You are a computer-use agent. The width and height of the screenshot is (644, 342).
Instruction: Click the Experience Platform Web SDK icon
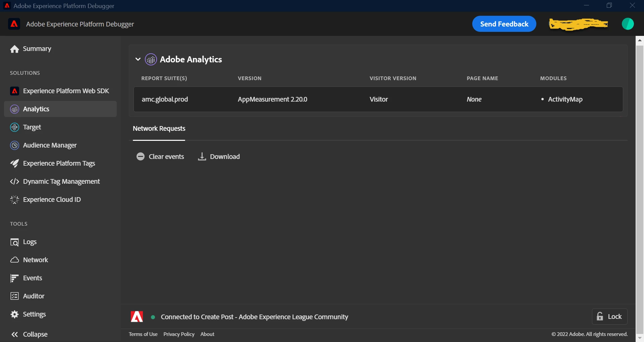point(14,91)
